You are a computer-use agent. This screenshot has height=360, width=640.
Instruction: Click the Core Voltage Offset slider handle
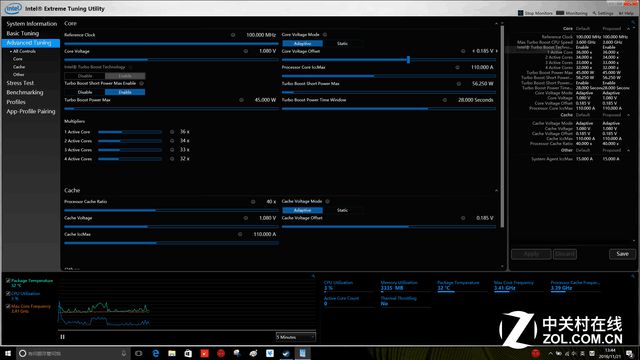[408, 60]
